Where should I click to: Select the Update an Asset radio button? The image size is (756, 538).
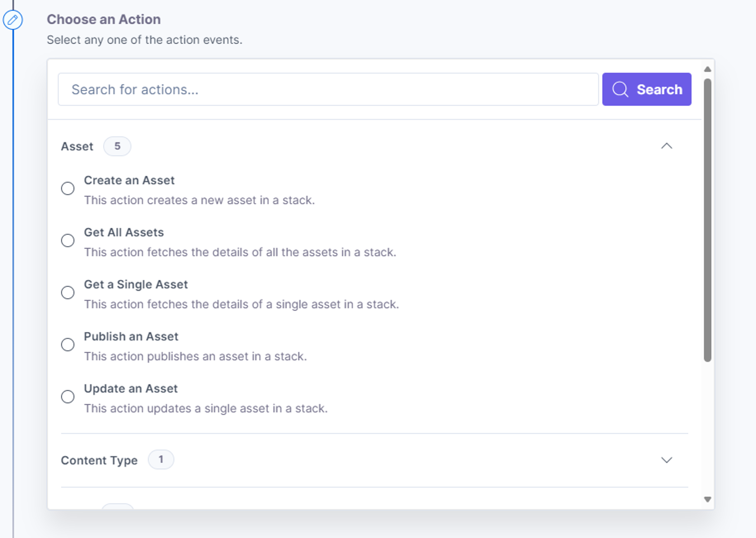pyautogui.click(x=68, y=397)
